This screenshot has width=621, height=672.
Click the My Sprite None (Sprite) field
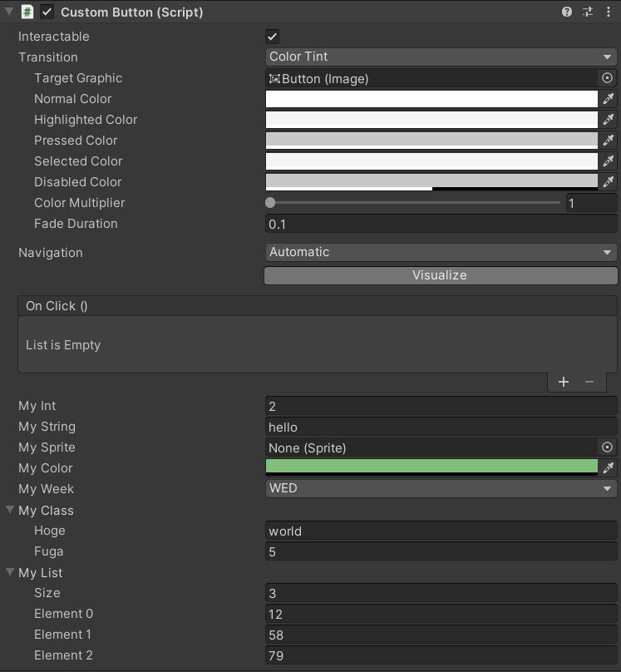tap(431, 447)
